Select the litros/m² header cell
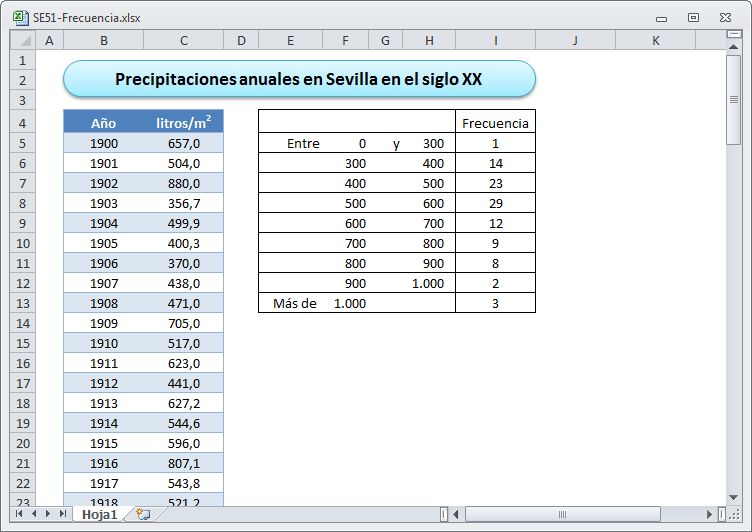Screen dimensions: 752x532 click(184, 123)
